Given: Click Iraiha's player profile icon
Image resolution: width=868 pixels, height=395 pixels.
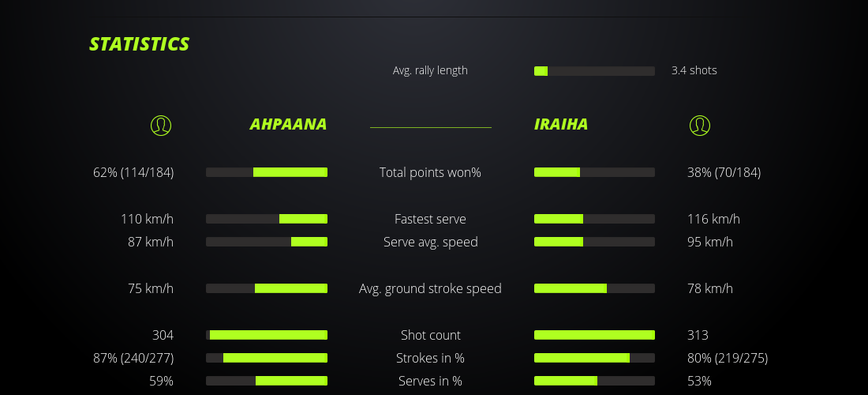Looking at the screenshot, I should point(700,125).
